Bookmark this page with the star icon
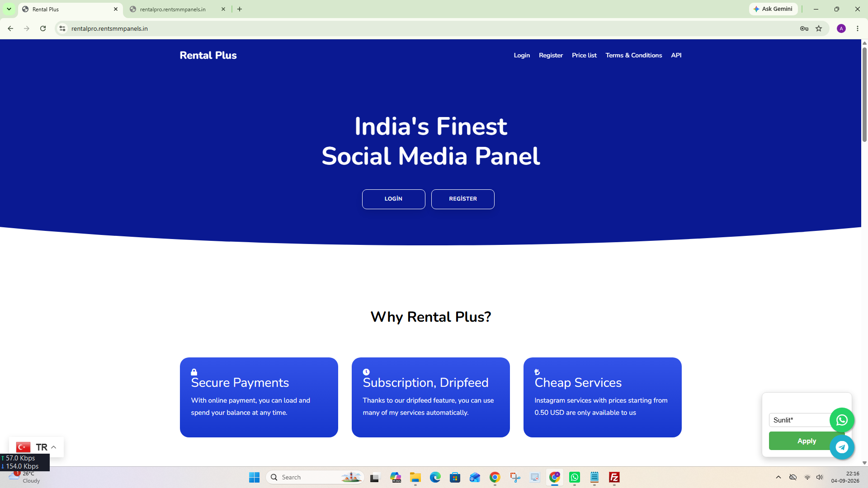This screenshot has width=868, height=488. (x=819, y=28)
